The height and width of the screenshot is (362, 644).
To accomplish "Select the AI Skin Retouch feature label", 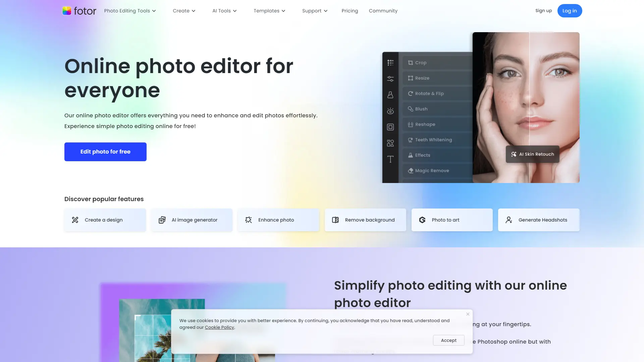I will click(x=532, y=154).
